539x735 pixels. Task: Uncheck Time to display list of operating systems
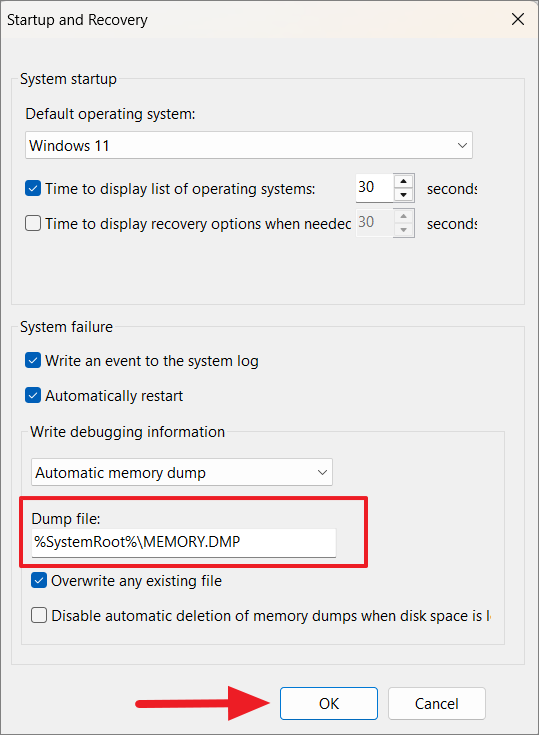point(33,188)
